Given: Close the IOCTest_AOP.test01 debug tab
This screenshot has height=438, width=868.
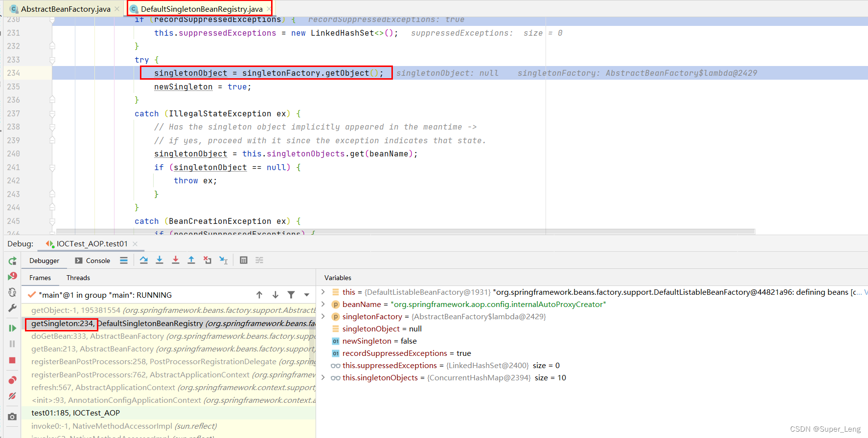Looking at the screenshot, I should point(135,243).
